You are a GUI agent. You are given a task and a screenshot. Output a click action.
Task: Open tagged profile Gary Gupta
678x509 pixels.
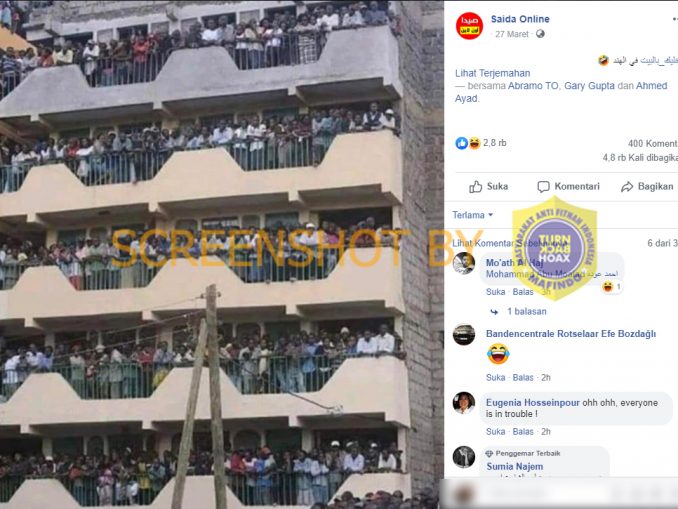(x=589, y=86)
